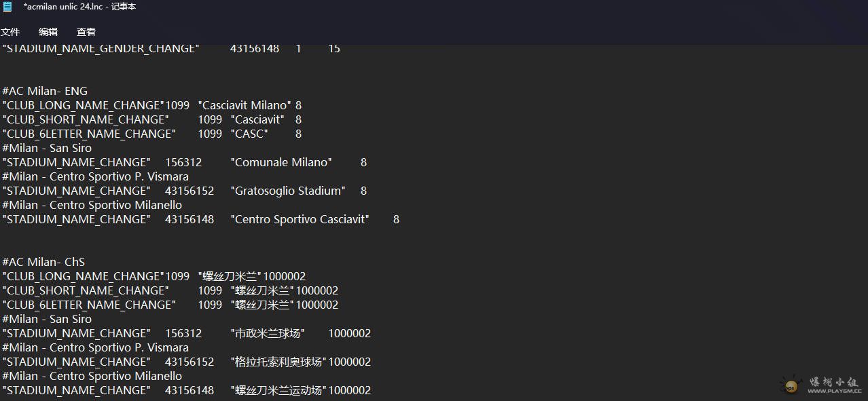Click the "Casciavit Milano" long name text
Image resolution: width=868 pixels, height=401 pixels.
click(x=245, y=105)
